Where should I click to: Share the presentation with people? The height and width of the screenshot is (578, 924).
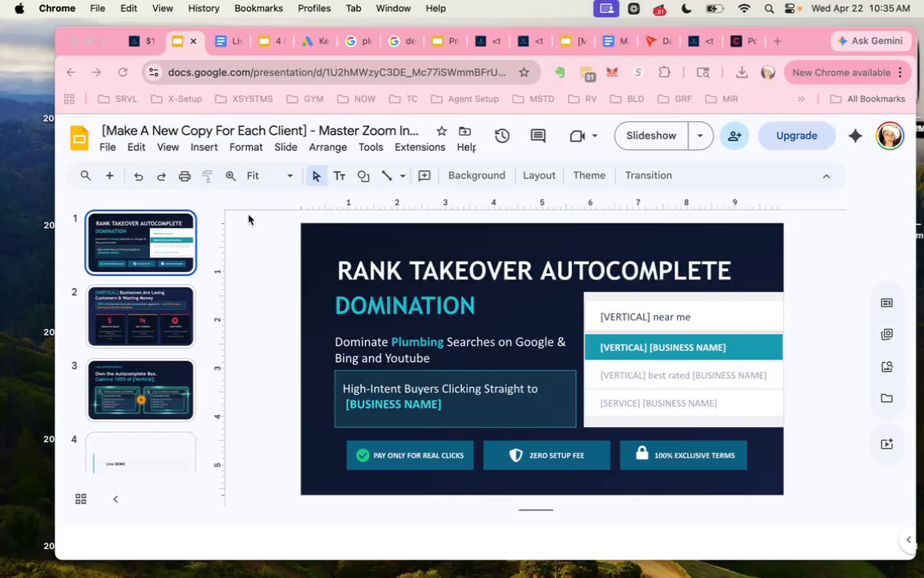pyautogui.click(x=734, y=136)
